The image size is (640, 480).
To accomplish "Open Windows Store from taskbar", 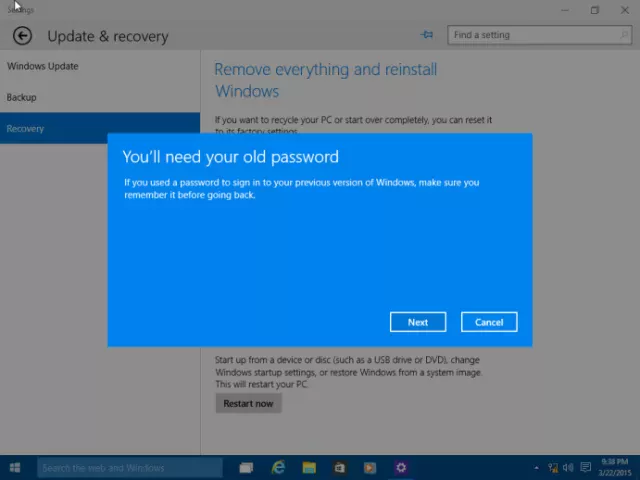I will pos(340,468).
